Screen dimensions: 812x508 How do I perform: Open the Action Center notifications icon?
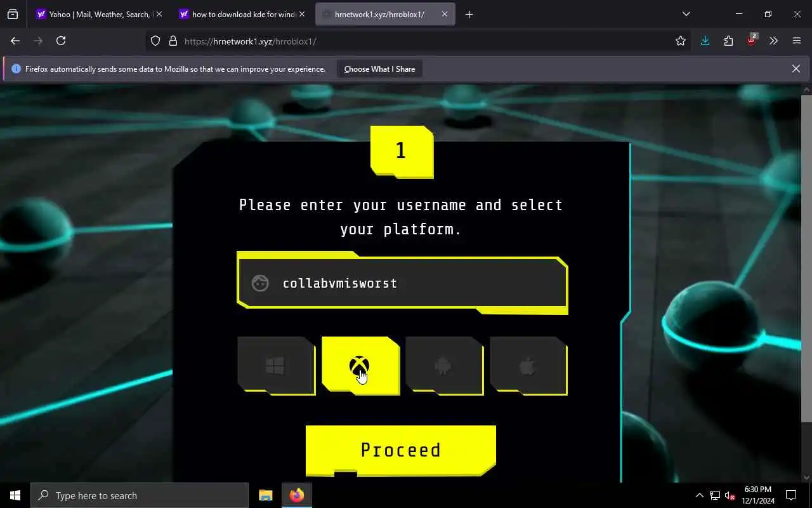(x=791, y=495)
